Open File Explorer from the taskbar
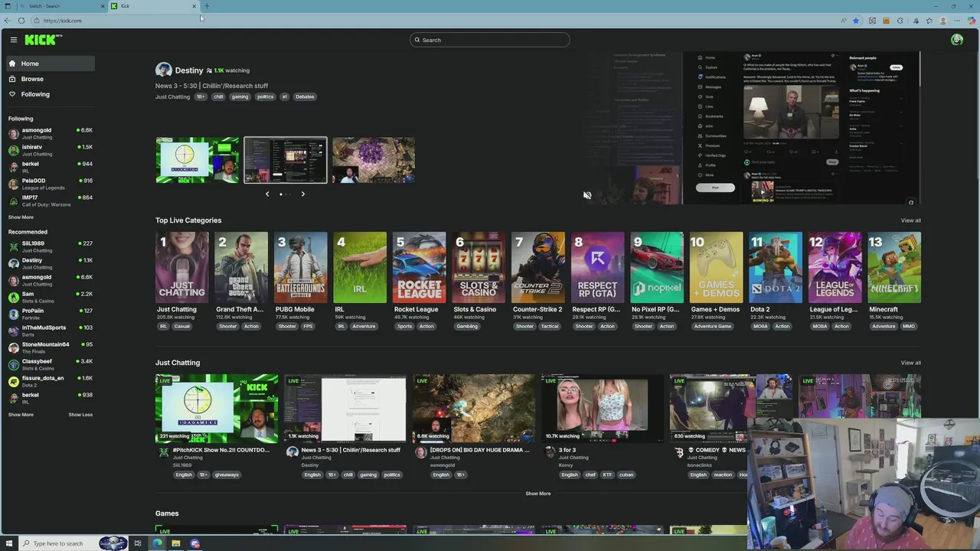 [x=176, y=543]
